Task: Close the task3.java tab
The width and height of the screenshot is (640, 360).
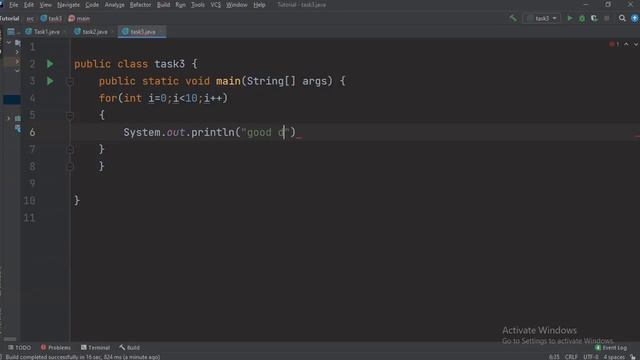Action: pos(161,31)
